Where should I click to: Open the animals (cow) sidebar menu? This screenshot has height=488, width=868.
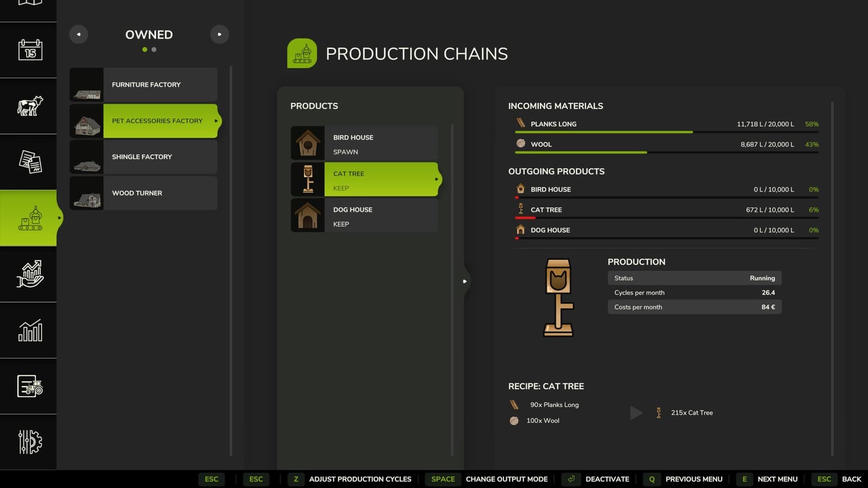tap(30, 106)
